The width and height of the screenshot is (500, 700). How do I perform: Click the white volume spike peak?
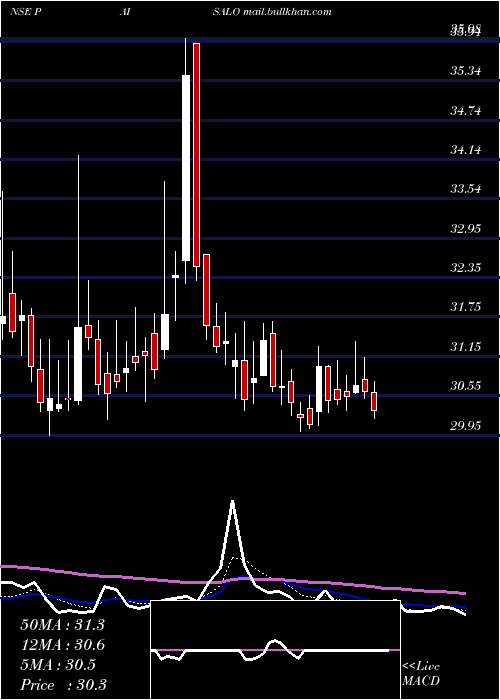pyautogui.click(x=233, y=502)
